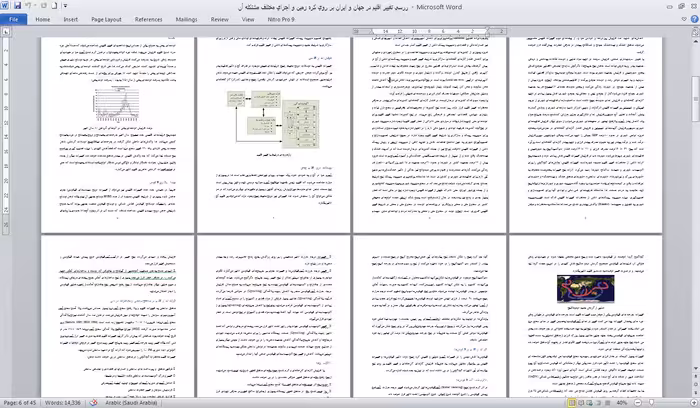The width and height of the screenshot is (700, 408).
Task: Switch to Outline view
Action: click(599, 403)
